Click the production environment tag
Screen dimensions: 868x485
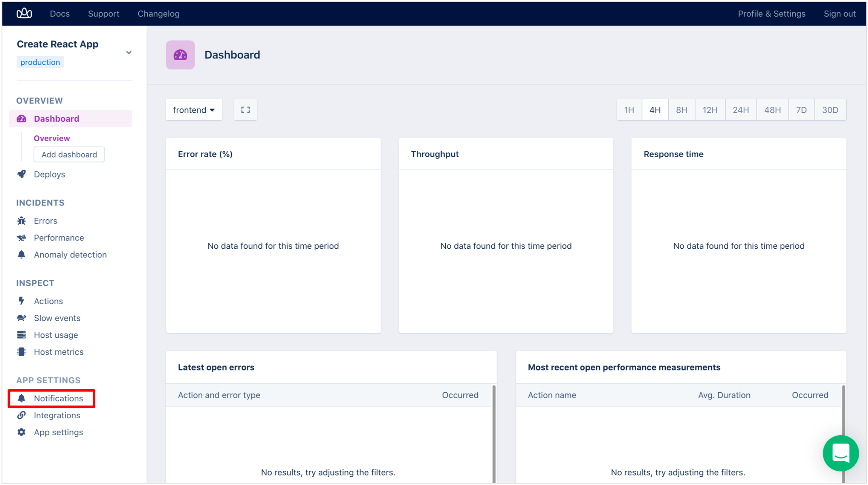[40, 62]
